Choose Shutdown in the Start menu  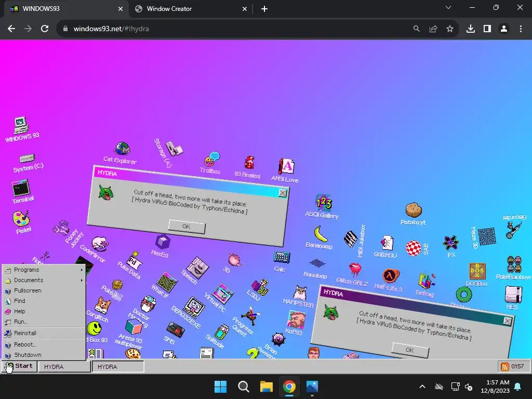44,355
